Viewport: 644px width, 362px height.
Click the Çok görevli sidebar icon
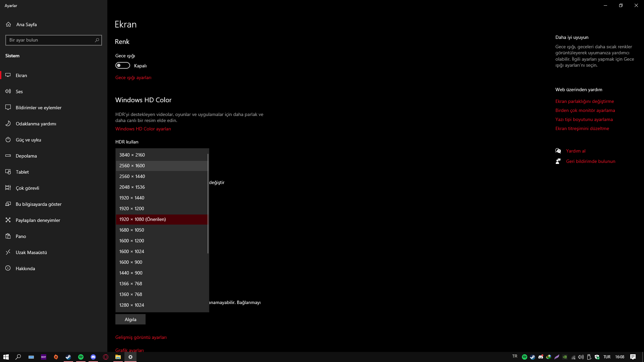(x=8, y=188)
